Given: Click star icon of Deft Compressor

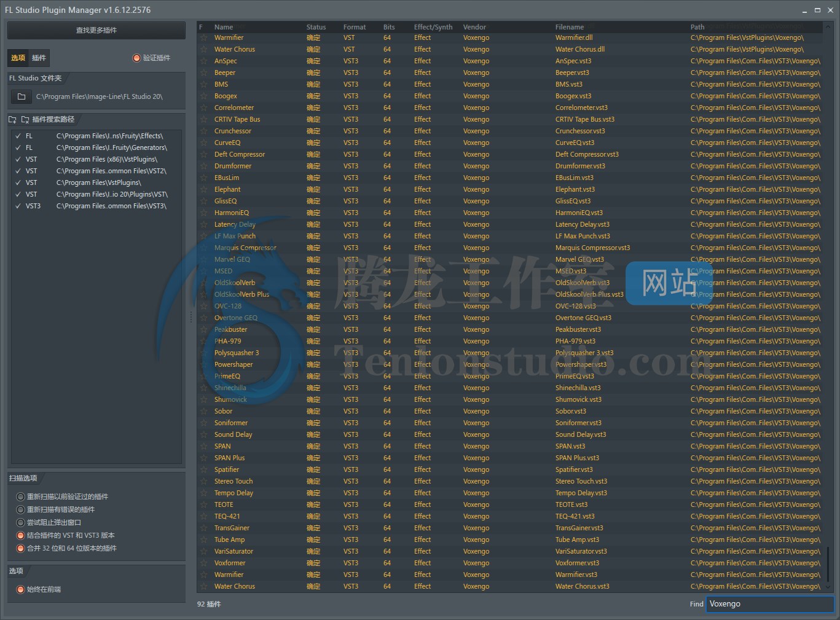Looking at the screenshot, I should (x=203, y=154).
